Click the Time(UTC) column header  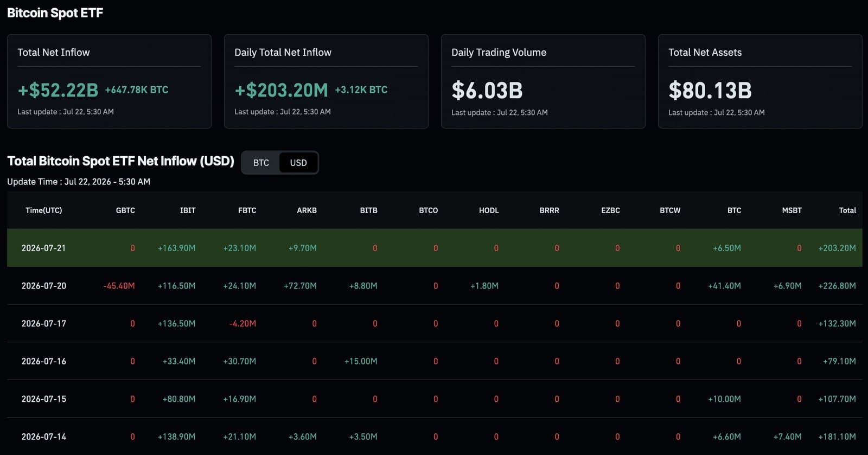[x=44, y=210]
